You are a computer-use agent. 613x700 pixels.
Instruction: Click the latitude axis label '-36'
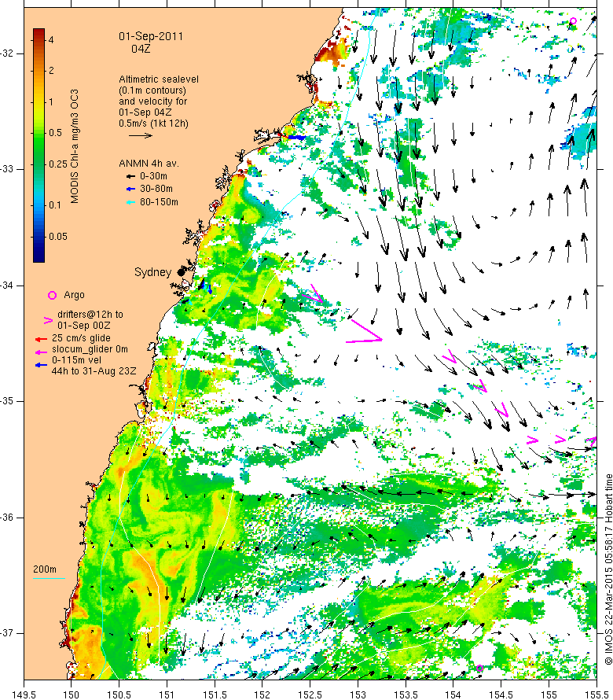[x=7, y=518]
